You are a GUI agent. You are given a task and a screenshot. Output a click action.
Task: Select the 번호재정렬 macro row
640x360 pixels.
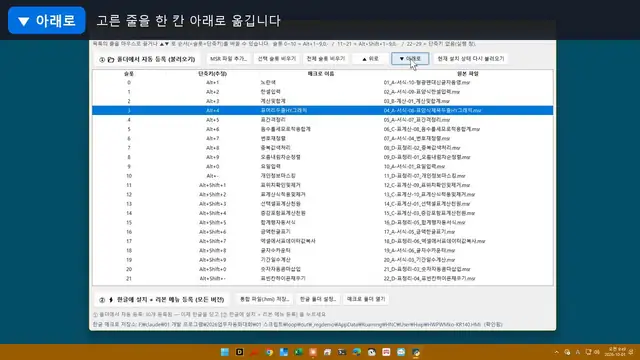[322, 139]
